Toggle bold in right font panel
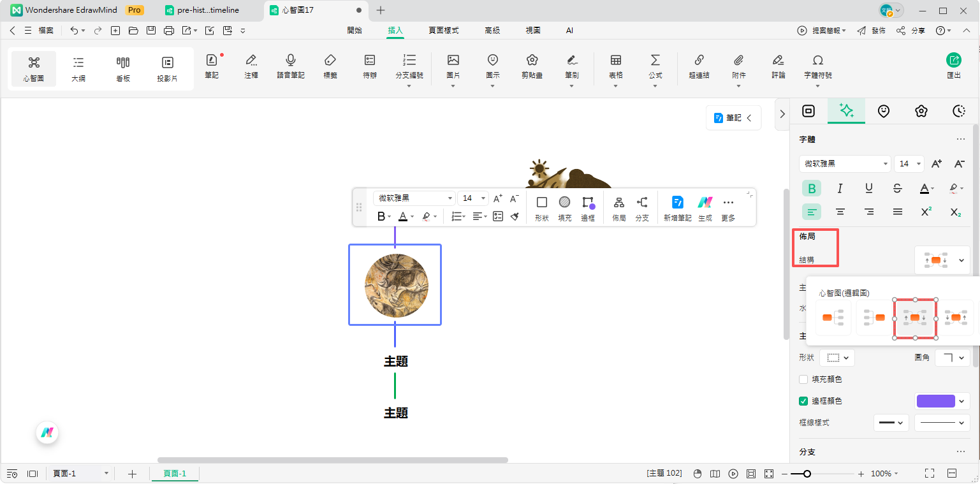 pyautogui.click(x=812, y=188)
